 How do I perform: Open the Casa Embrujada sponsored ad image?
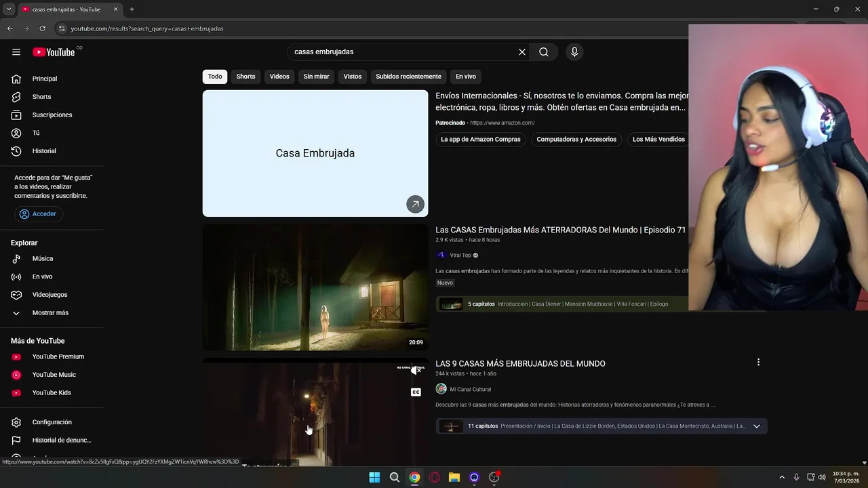coord(315,153)
